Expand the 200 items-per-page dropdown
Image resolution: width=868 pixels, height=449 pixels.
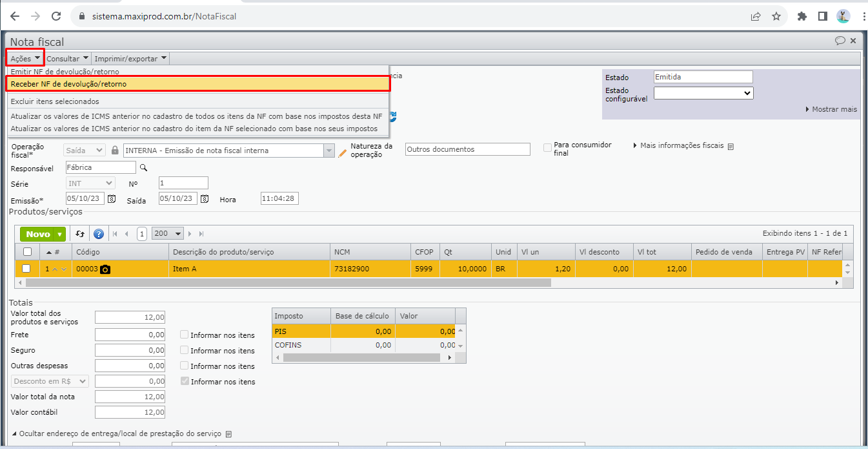click(167, 234)
